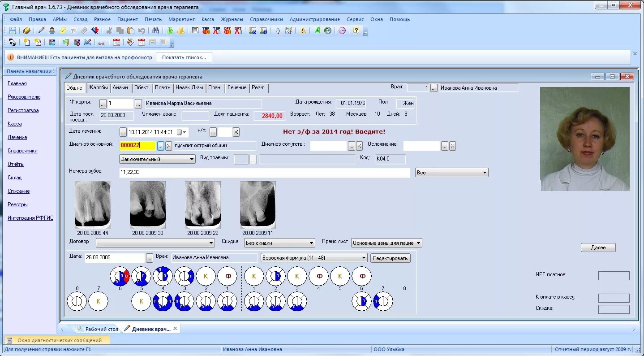Click the palette brush icon in second toolbar
Screen dimensions: 644x356
point(130,43)
